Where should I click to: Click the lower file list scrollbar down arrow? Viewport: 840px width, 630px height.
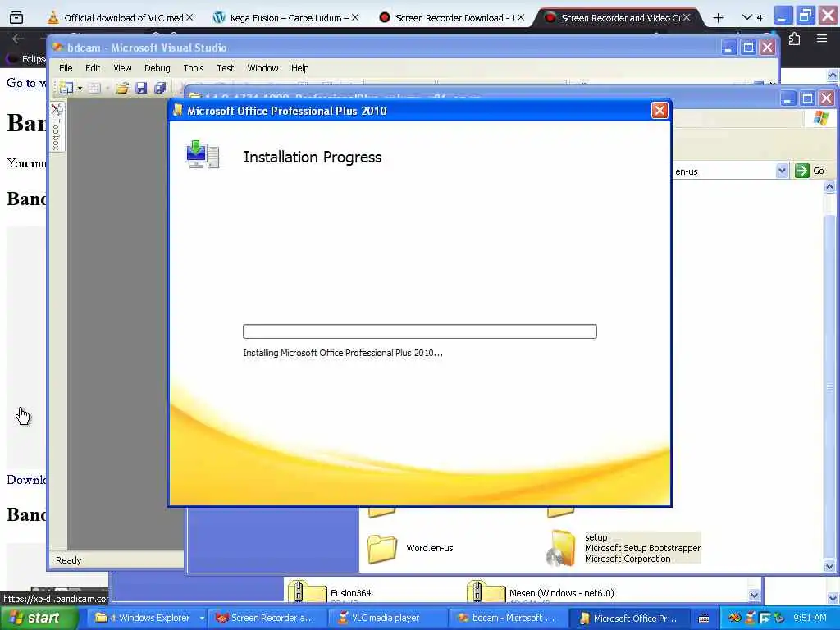pos(754,596)
